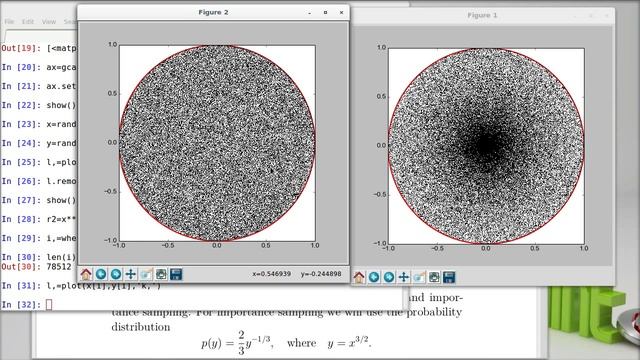Image resolution: width=640 pixels, height=360 pixels.
Task: Go back to previous view in Figure 1
Action: (374, 278)
